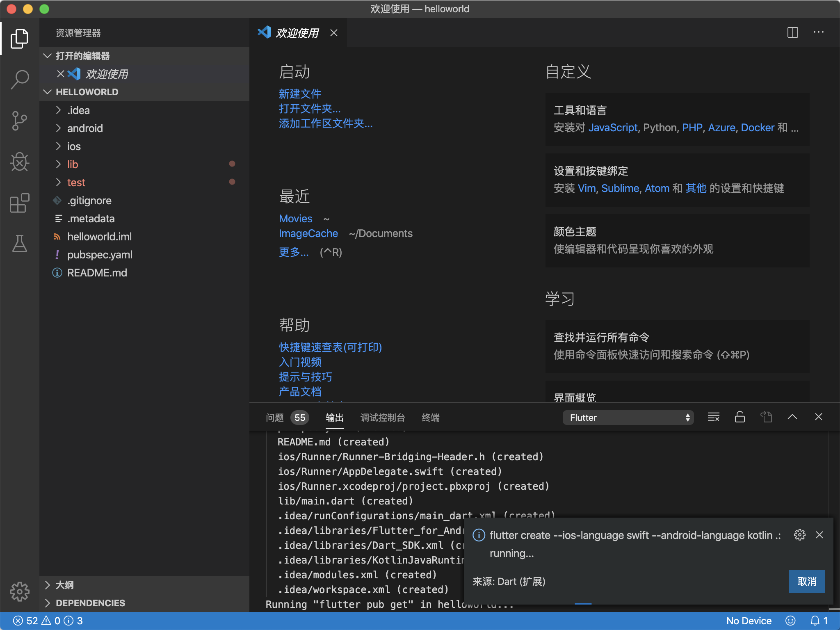Click the 取消 button in notification
The height and width of the screenshot is (630, 840).
(x=806, y=581)
